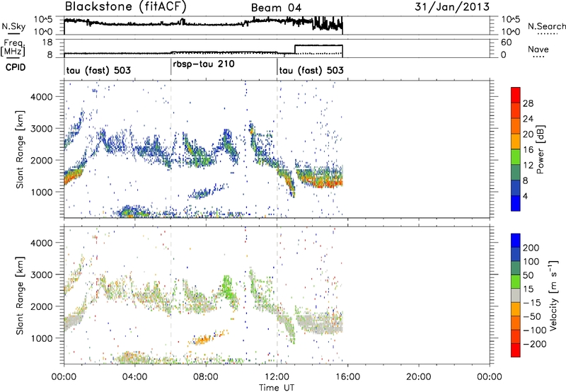This screenshot has width=566, height=392.
Task: Click the '60' tick label on the Nave axis
Action: (x=506, y=42)
